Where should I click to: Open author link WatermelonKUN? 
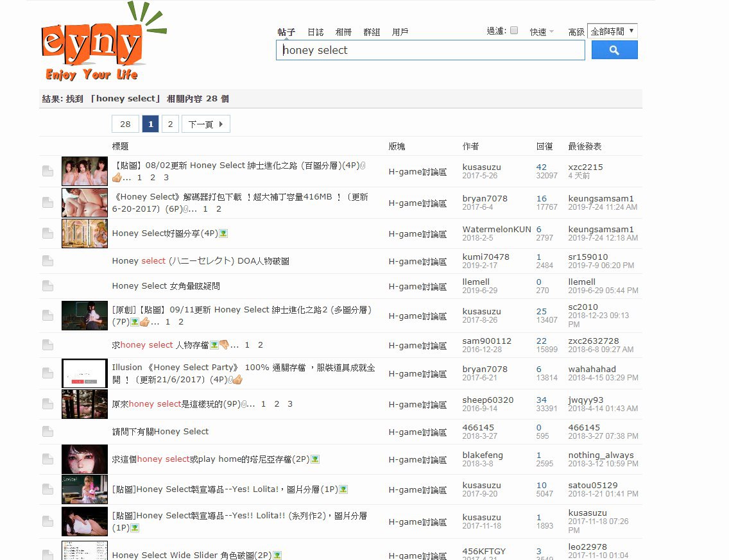pyautogui.click(x=496, y=229)
